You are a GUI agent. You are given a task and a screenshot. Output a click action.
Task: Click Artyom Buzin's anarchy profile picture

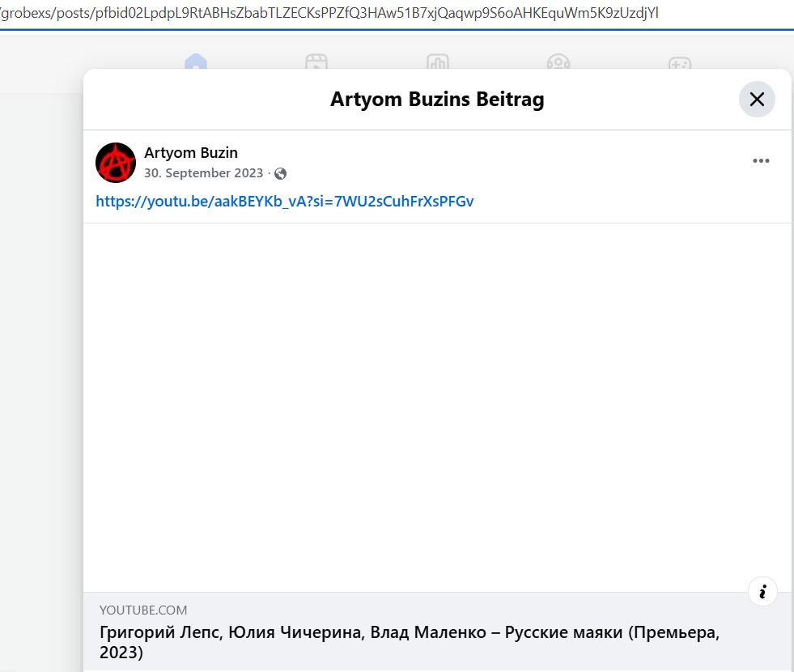click(x=116, y=163)
